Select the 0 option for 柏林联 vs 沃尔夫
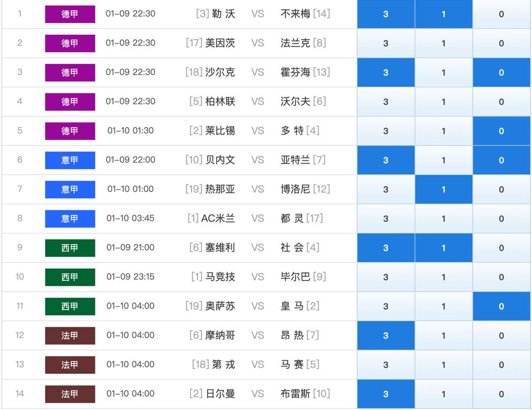532x410 pixels. [501, 102]
